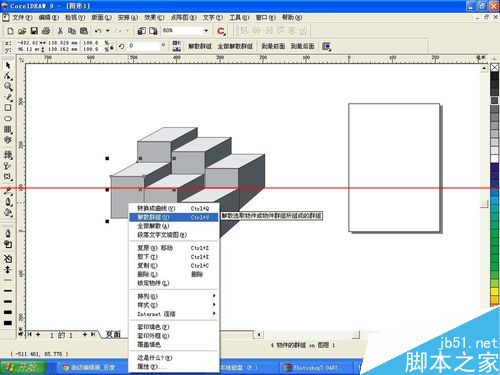The width and height of the screenshot is (500, 375).
Task: Select the Shape node-edit tool
Action: 8,76
